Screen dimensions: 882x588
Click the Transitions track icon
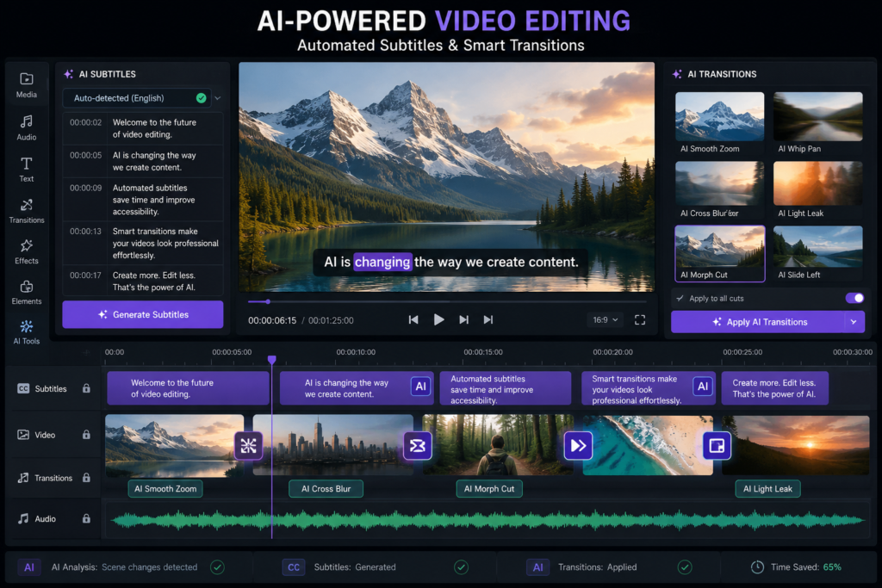pyautogui.click(x=23, y=478)
